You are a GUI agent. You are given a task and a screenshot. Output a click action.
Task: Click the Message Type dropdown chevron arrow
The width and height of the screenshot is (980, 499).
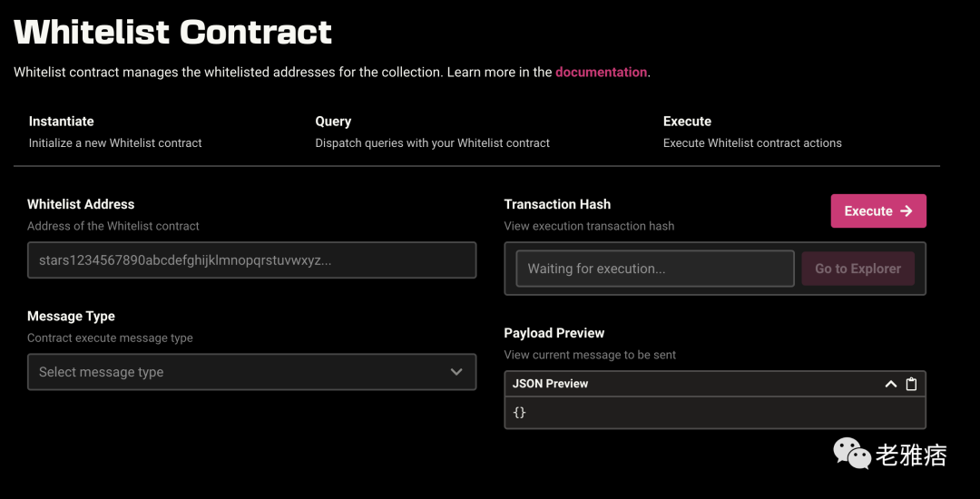point(456,372)
